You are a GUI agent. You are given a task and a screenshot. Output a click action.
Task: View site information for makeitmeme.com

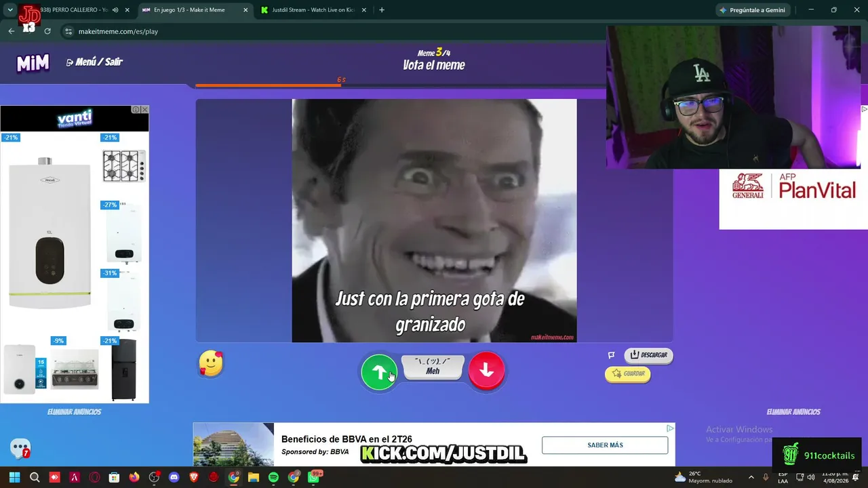(x=68, y=31)
